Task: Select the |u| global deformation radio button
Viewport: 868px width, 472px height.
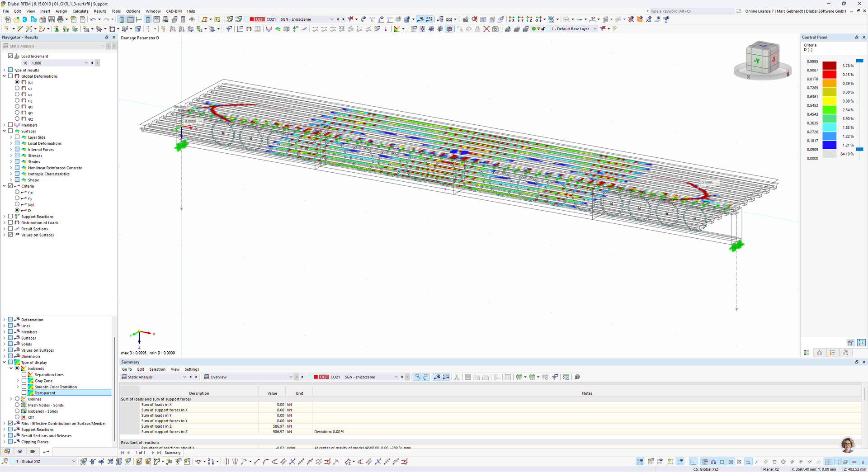Action: (17, 82)
